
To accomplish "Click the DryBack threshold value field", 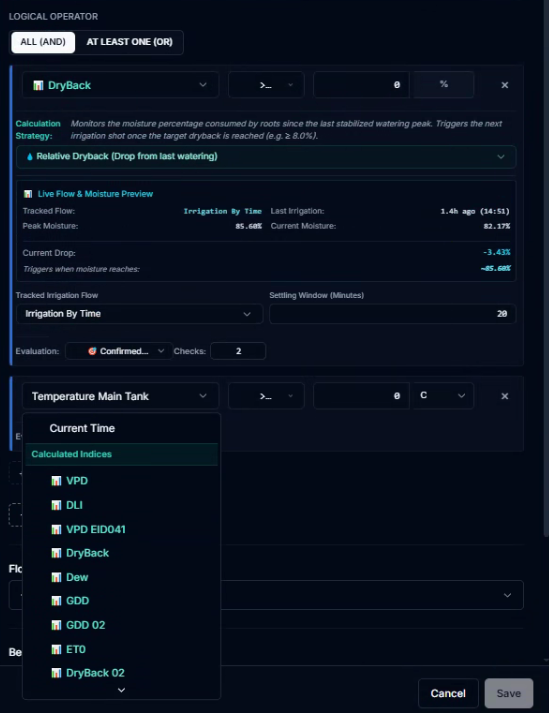I will coord(361,85).
